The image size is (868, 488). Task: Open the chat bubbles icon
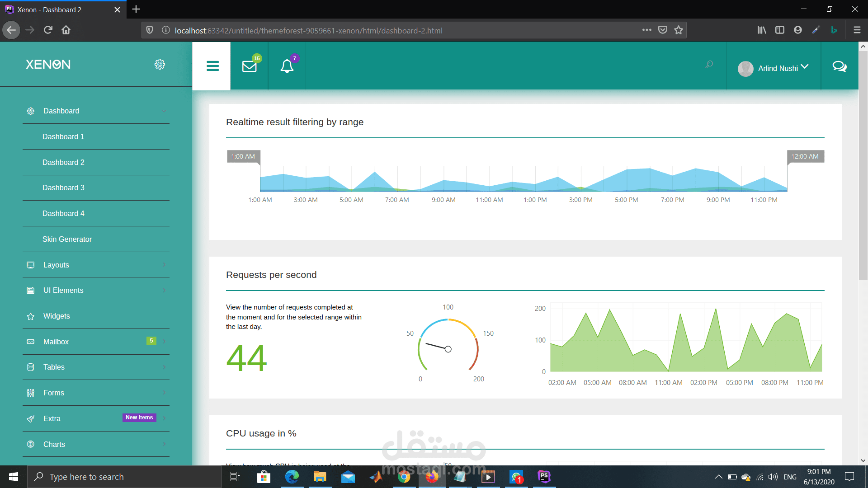839,66
